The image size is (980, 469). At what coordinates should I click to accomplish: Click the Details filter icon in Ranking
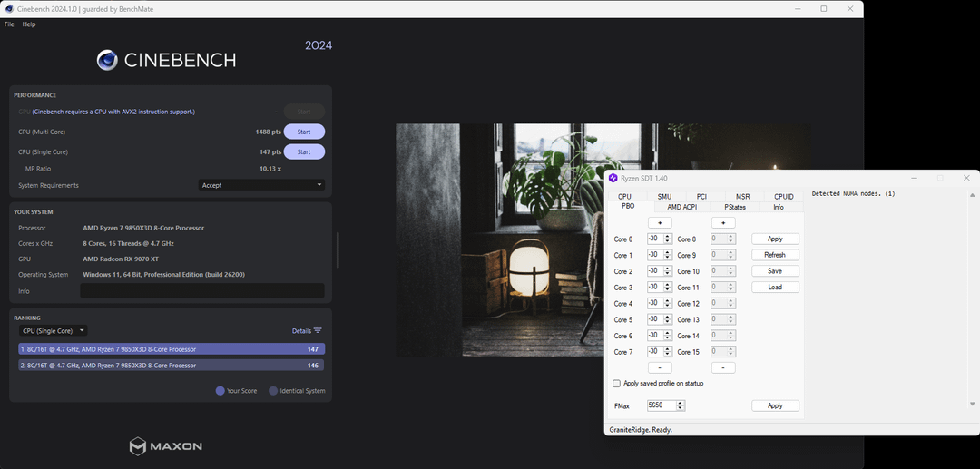[x=318, y=331]
